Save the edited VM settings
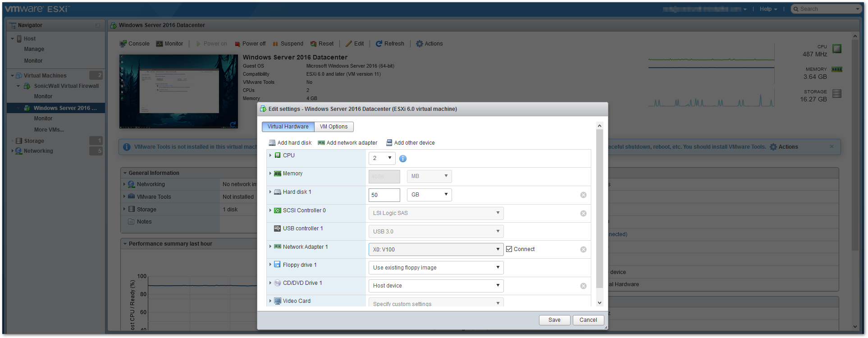This screenshot has height=338, width=868. [x=554, y=320]
